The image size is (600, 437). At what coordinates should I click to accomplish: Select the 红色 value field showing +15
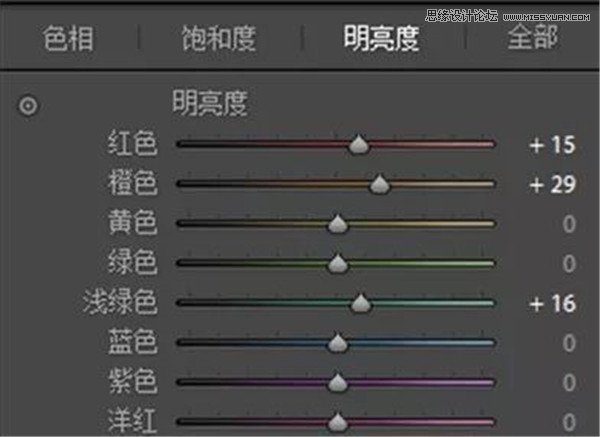(552, 145)
